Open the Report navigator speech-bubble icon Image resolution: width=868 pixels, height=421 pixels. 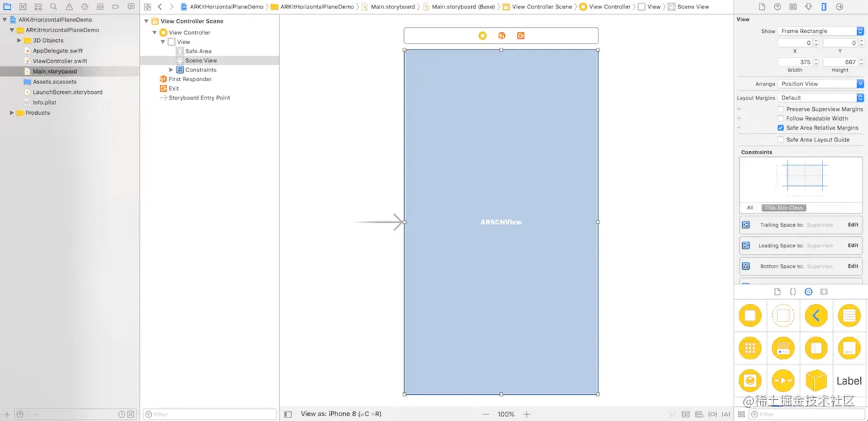tap(131, 6)
